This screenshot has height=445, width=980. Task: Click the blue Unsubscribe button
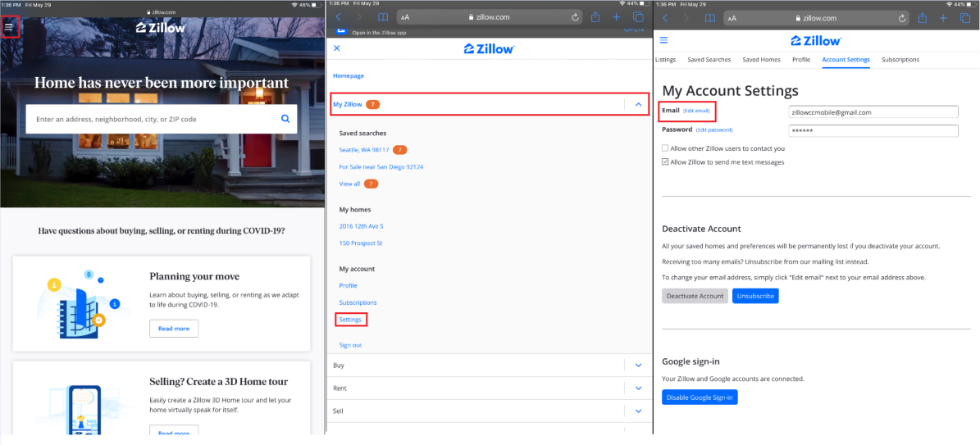[755, 296]
